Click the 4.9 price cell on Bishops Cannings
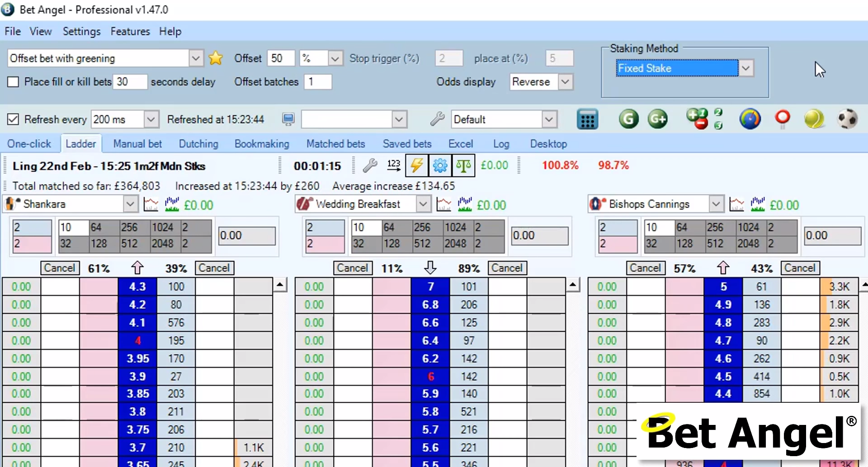The width and height of the screenshot is (868, 467). pyautogui.click(x=723, y=305)
